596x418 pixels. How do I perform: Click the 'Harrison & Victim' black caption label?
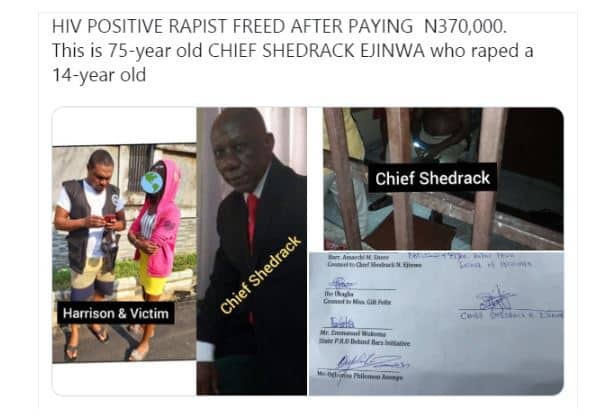116,314
